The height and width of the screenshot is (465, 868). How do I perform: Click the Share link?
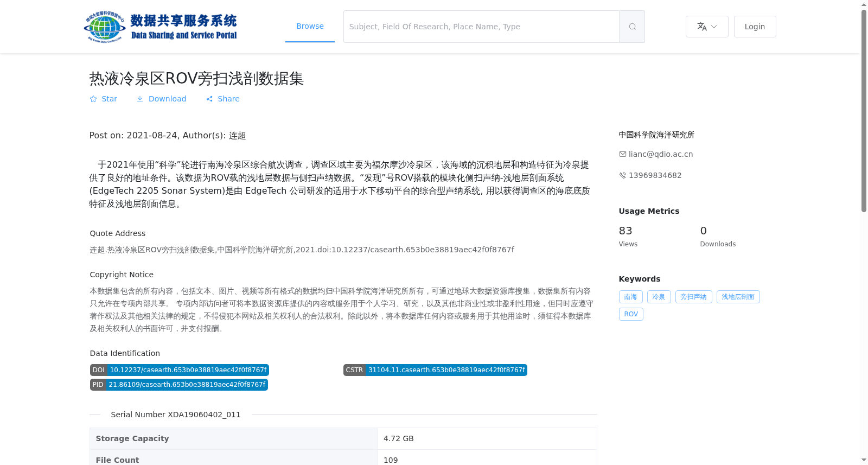[222, 99]
